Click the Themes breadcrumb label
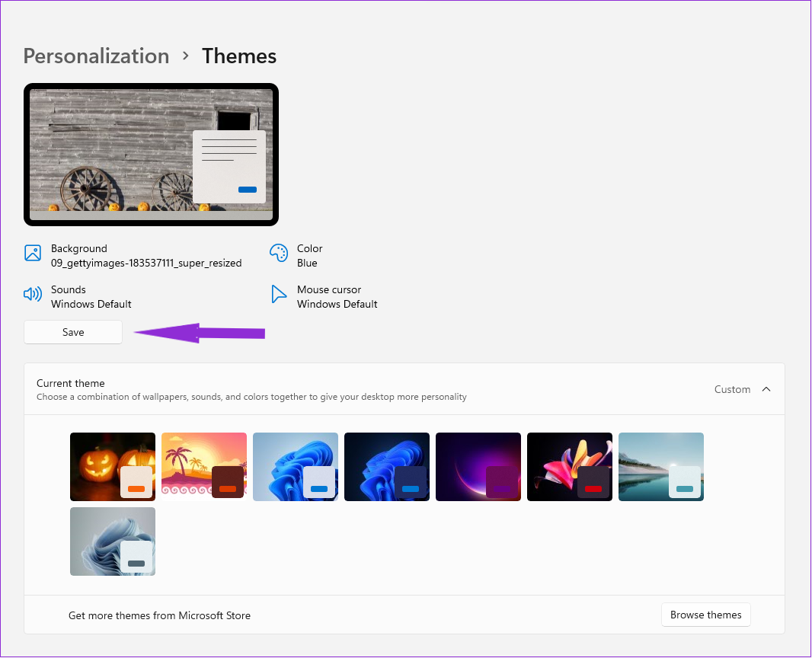Image resolution: width=812 pixels, height=658 pixels. 238,56
